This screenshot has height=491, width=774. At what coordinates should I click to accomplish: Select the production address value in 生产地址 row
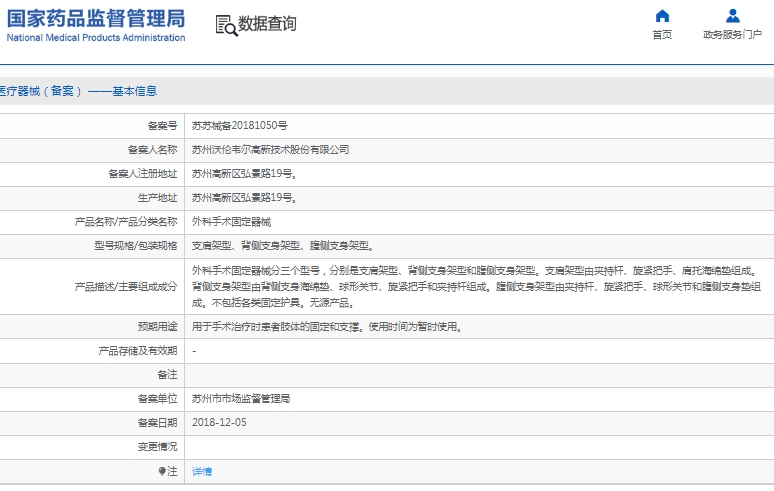[244, 198]
